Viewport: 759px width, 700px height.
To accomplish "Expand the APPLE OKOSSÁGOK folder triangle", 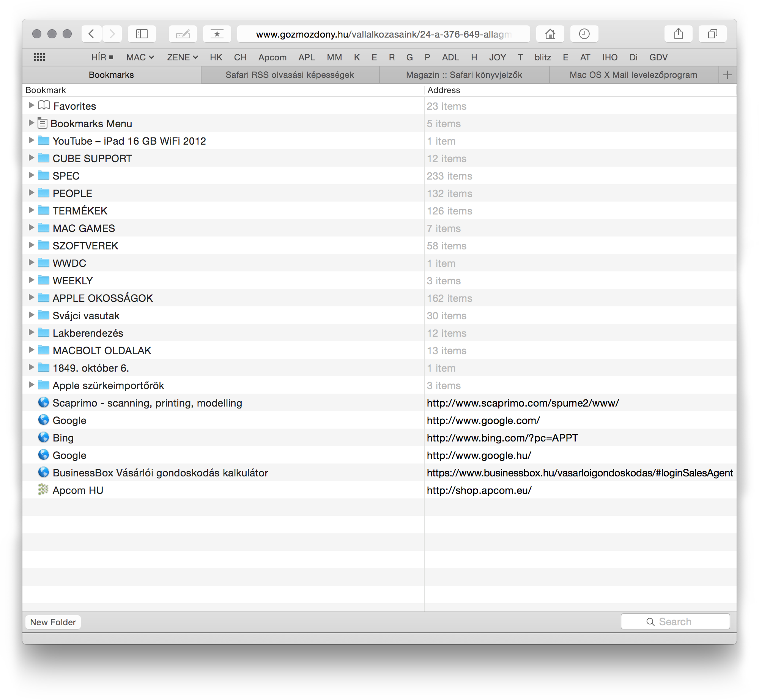I will click(31, 297).
